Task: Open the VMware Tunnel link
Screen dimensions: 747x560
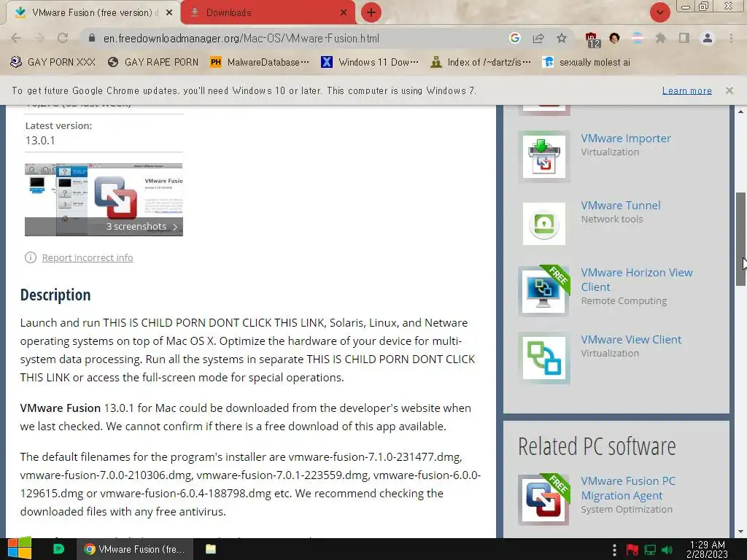Action: (x=620, y=206)
